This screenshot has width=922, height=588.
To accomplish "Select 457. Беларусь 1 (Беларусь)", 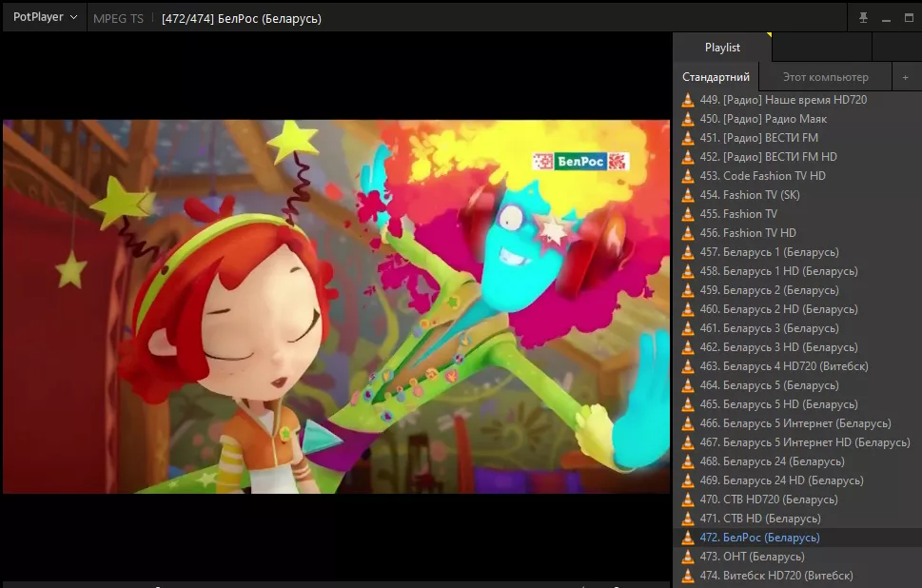I will point(797,252).
